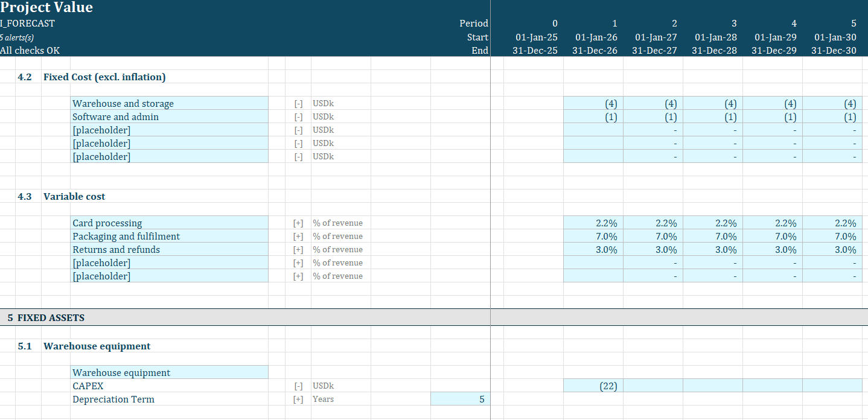Open the 5 alerts(s) notice
Screen dimensions: 868x420
[x=17, y=37]
